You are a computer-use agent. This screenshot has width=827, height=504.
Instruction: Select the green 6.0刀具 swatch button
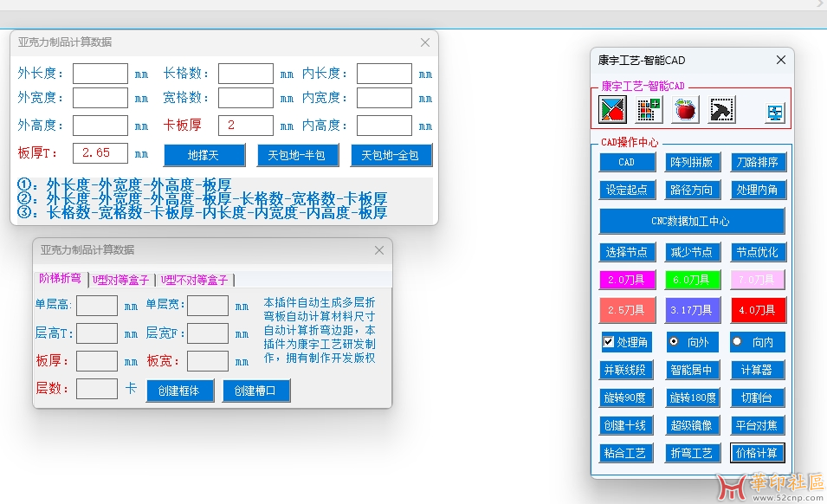coord(692,280)
